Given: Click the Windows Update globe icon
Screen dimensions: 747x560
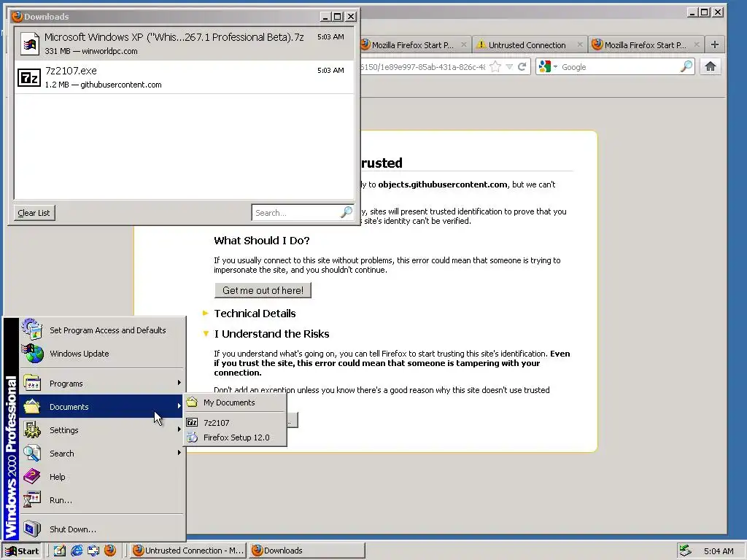Looking at the screenshot, I should [32, 354].
